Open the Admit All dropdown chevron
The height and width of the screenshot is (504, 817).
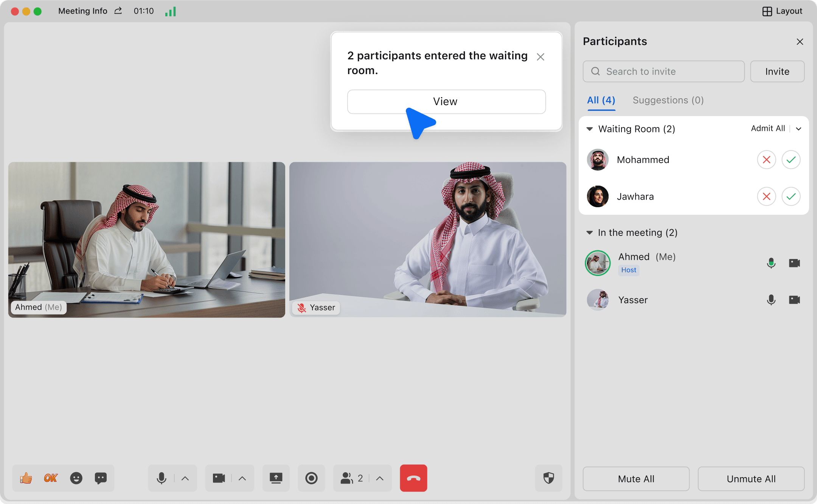click(798, 129)
